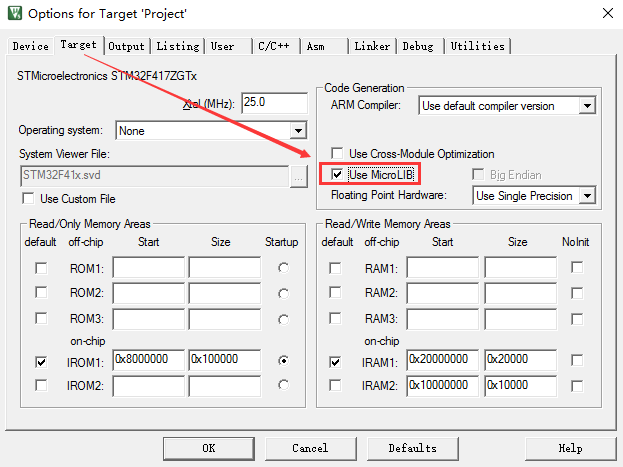Select the Linker tab
623x467 pixels.
(372, 46)
